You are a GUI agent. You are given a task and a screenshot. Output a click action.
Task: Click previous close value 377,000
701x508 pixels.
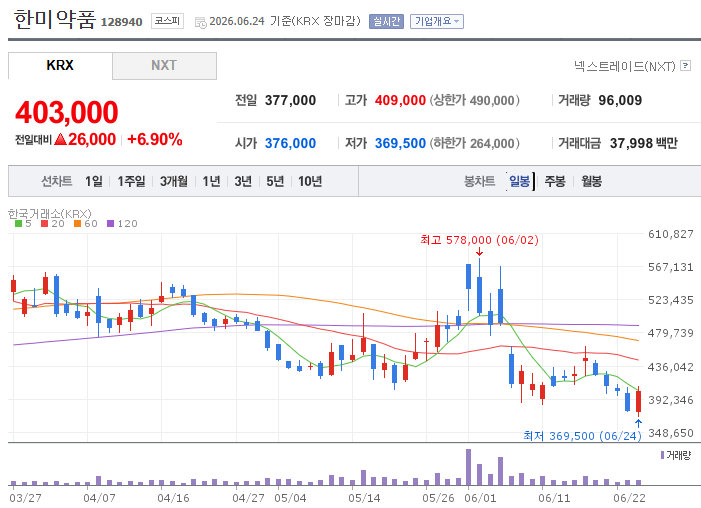290,100
